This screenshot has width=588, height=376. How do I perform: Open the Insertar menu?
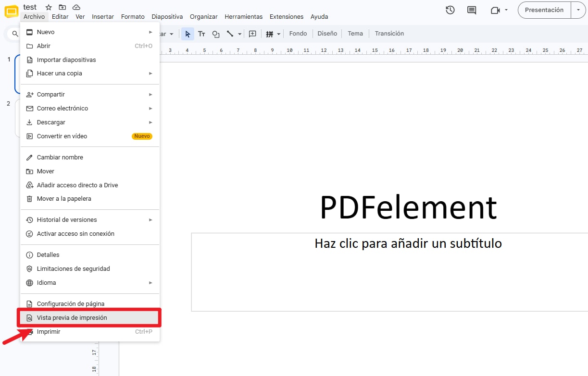click(103, 17)
